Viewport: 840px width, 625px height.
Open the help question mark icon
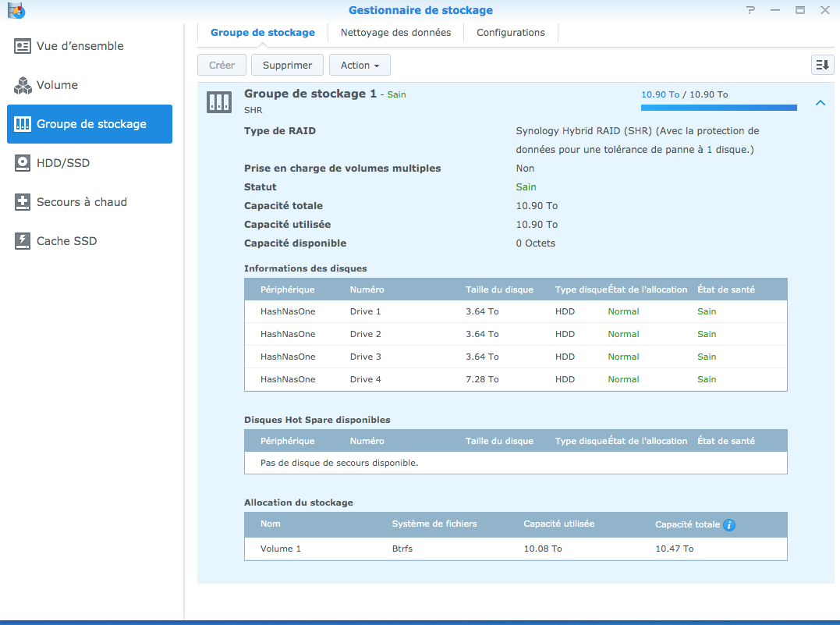click(x=750, y=10)
